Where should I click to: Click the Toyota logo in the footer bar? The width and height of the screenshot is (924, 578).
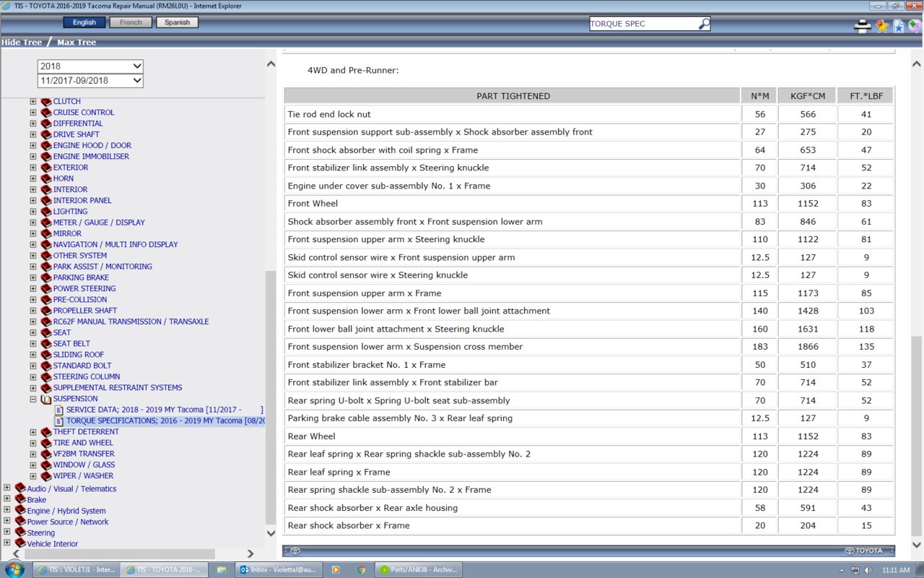[864, 551]
